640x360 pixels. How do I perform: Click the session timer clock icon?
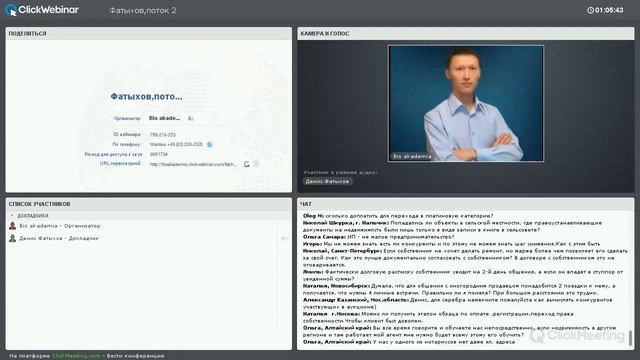point(590,10)
